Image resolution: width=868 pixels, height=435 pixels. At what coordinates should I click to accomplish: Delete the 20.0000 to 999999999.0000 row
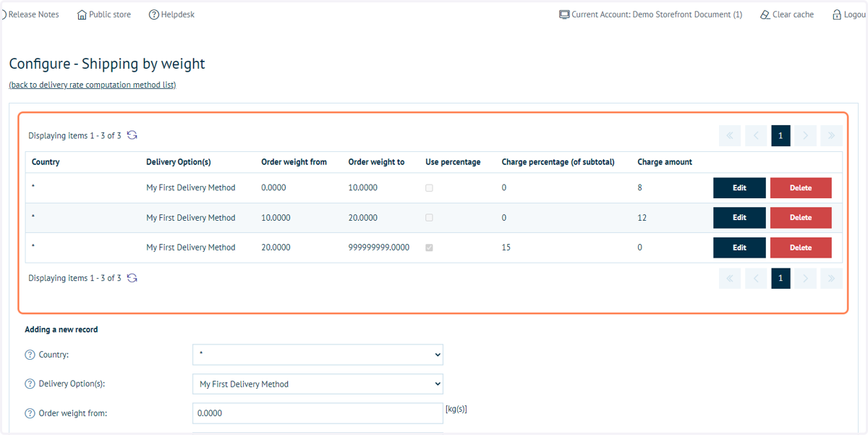(x=801, y=247)
